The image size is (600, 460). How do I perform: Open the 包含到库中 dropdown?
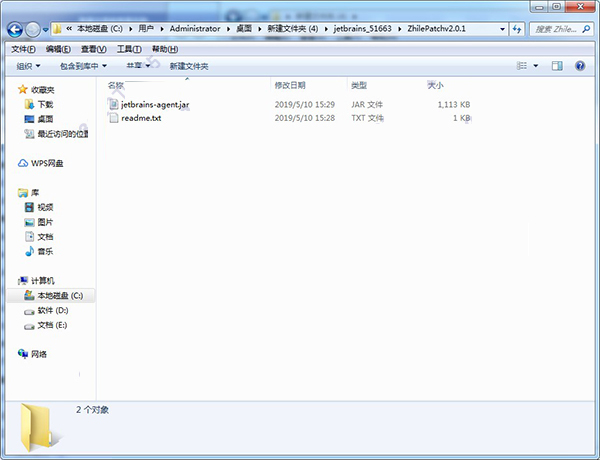83,66
